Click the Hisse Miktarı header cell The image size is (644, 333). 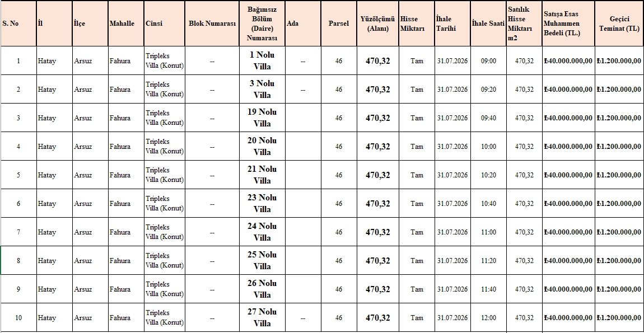(417, 24)
